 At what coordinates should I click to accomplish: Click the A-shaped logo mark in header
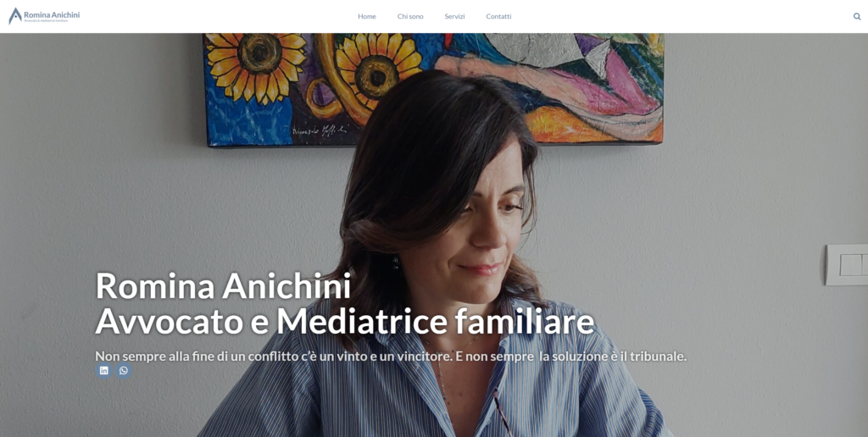click(15, 16)
